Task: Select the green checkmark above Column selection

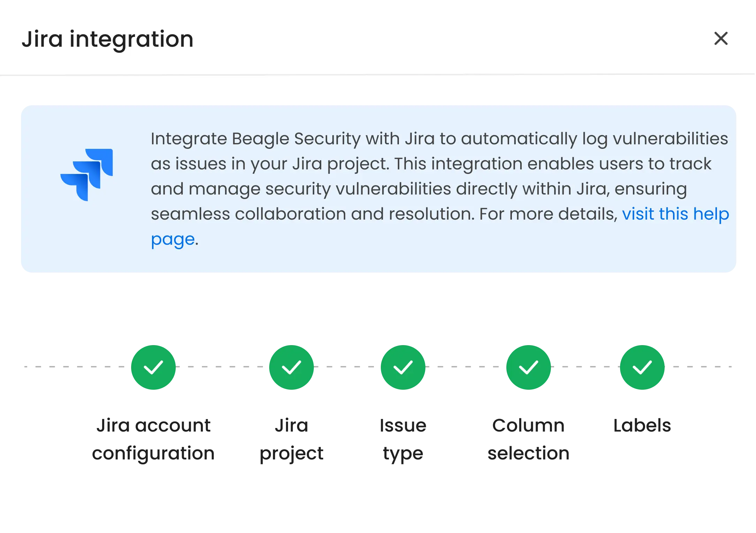Action: pyautogui.click(x=529, y=367)
